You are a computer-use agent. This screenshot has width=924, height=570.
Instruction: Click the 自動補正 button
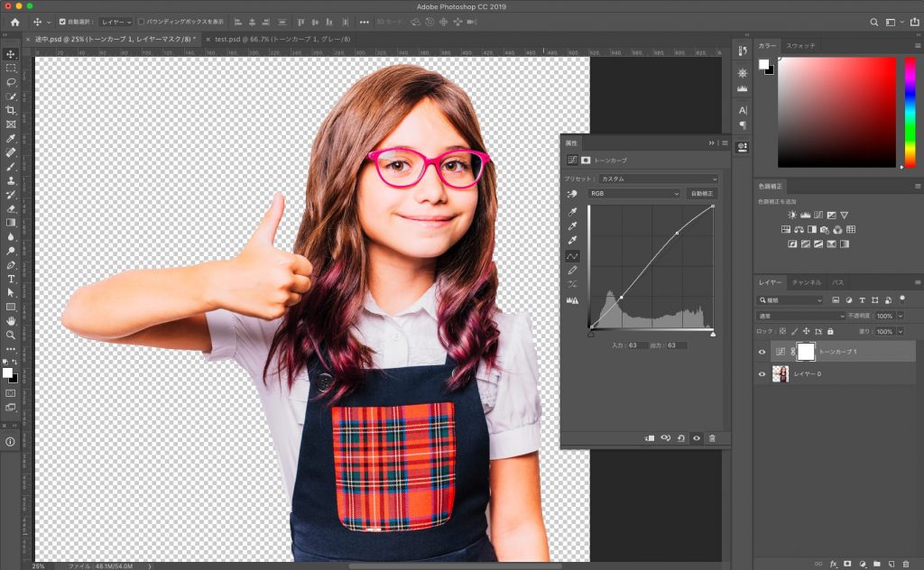701,193
